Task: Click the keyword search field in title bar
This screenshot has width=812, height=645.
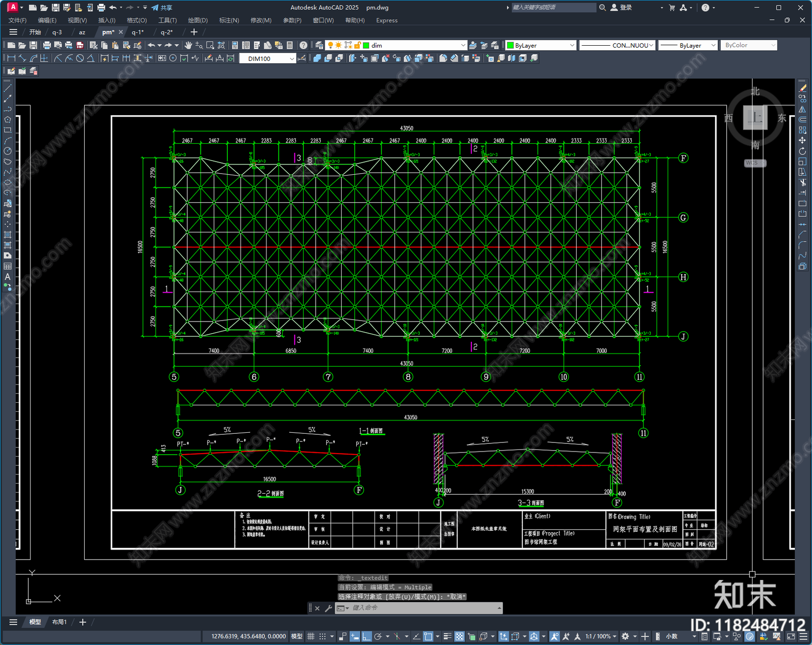Action: [553, 8]
